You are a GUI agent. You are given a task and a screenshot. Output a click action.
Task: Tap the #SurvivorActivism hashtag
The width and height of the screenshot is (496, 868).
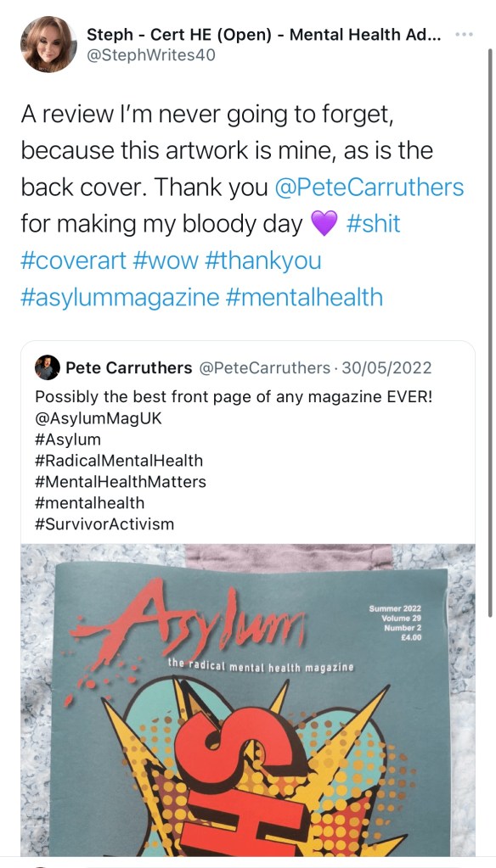click(x=104, y=524)
